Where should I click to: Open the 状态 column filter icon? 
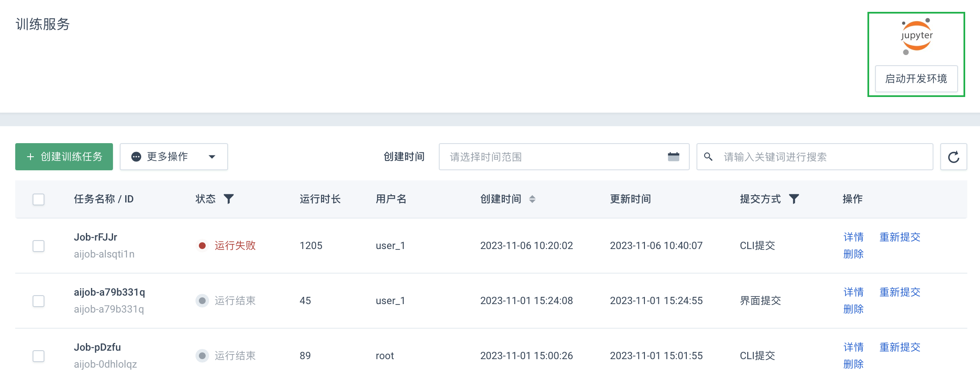click(x=228, y=199)
